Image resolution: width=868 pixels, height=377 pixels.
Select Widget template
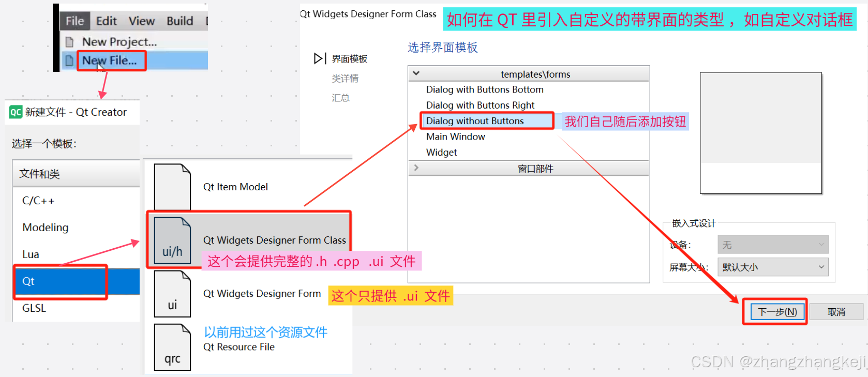click(441, 153)
